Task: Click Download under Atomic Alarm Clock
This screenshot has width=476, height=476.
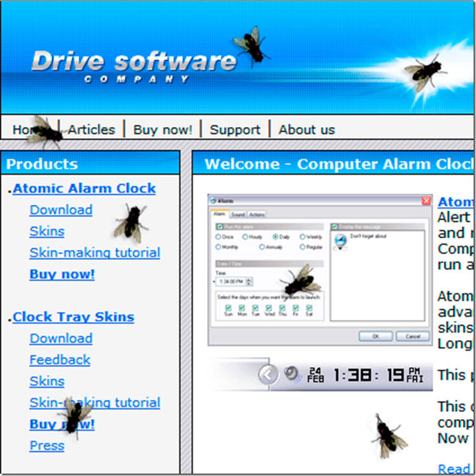Action: pyautogui.click(x=61, y=210)
